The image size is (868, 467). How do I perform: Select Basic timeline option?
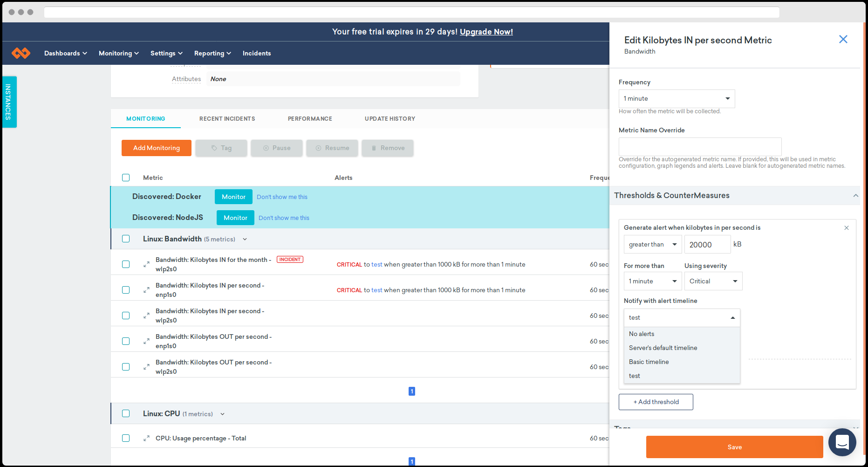pos(682,362)
